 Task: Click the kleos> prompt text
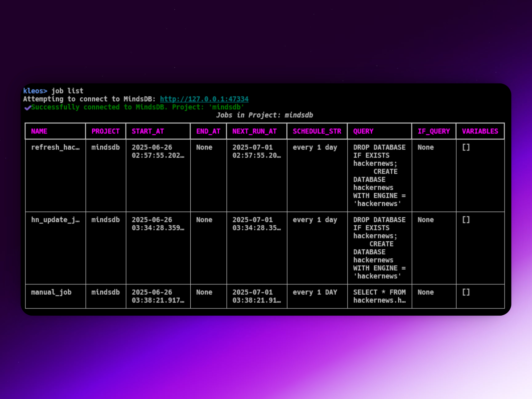pos(35,91)
